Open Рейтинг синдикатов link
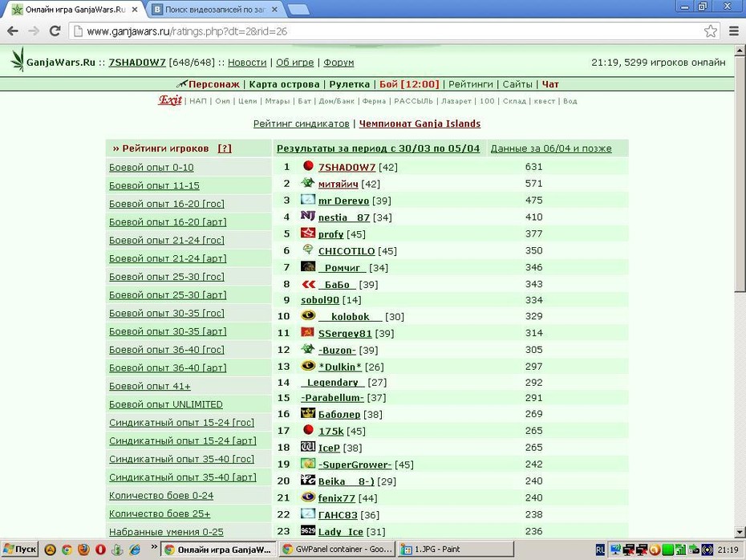The height and width of the screenshot is (560, 746). click(301, 124)
